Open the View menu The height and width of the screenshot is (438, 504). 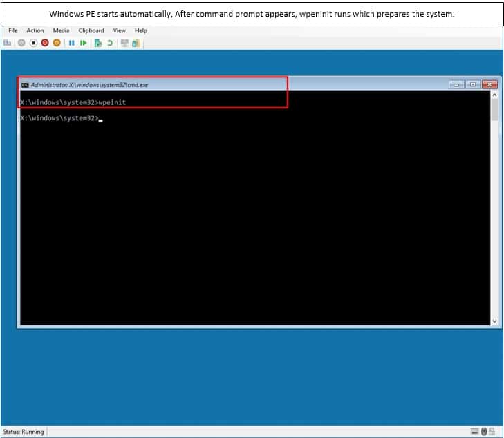[119, 30]
